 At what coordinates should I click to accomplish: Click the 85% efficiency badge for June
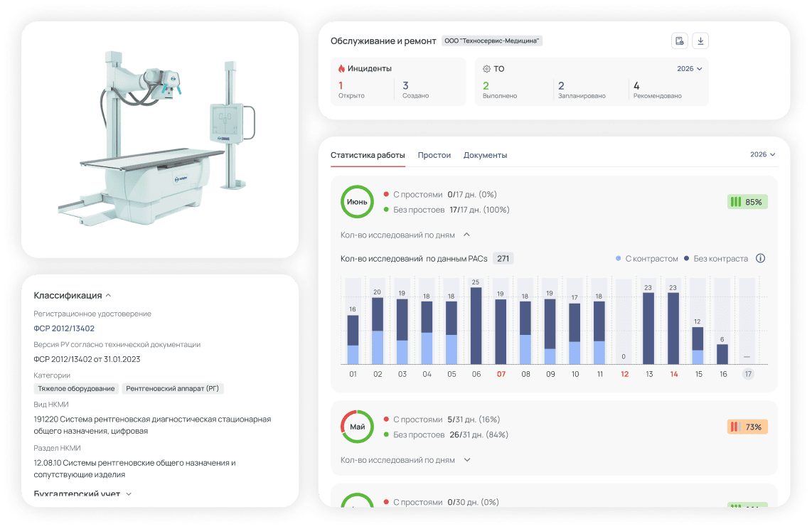(x=747, y=202)
